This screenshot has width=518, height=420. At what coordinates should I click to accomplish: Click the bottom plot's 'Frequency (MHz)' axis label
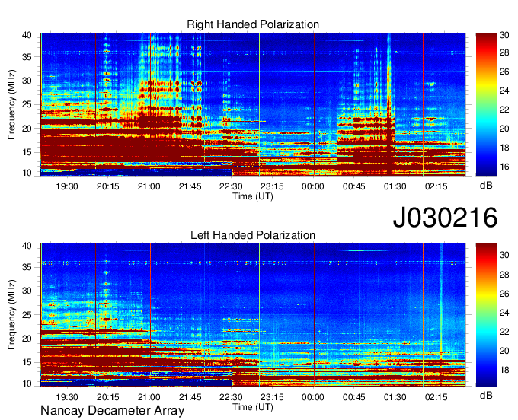[11, 315]
